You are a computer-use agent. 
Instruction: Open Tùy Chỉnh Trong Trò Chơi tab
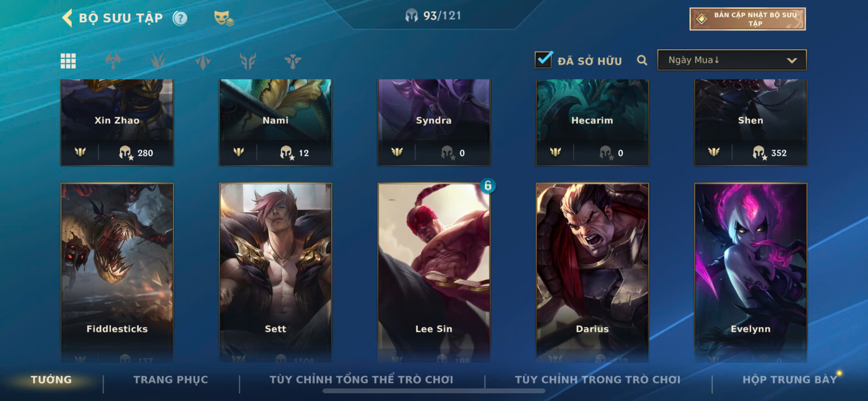pyautogui.click(x=597, y=379)
